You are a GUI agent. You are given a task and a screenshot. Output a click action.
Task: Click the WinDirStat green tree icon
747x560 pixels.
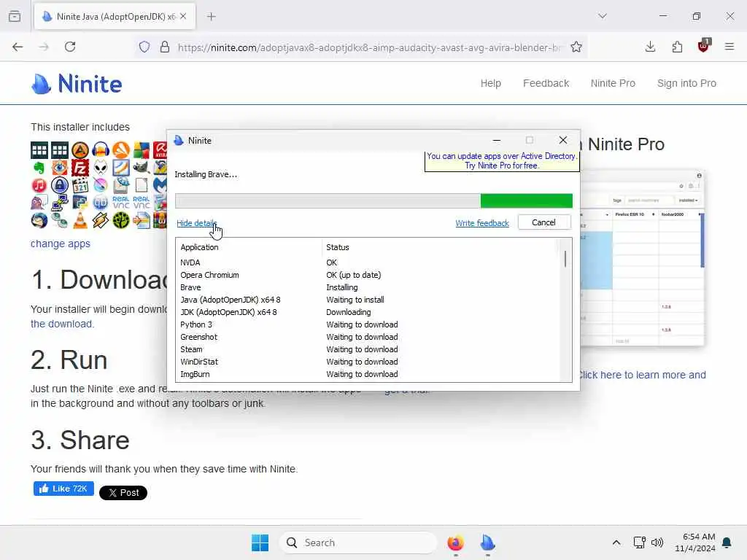point(121,220)
